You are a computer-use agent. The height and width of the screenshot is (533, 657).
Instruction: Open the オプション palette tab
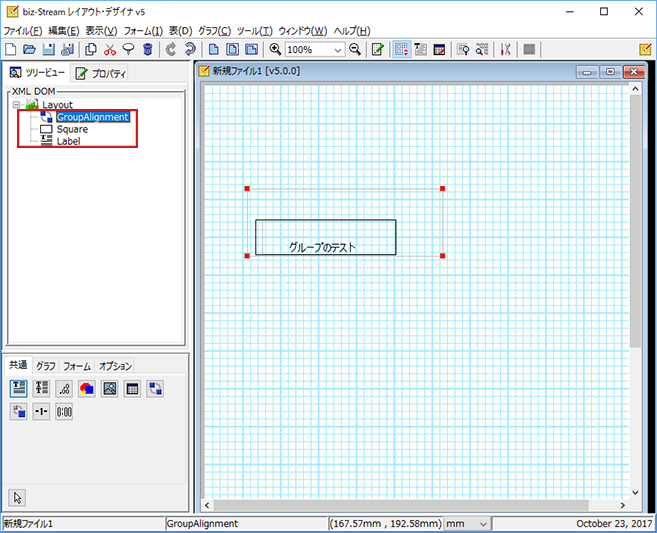pyautogui.click(x=115, y=366)
